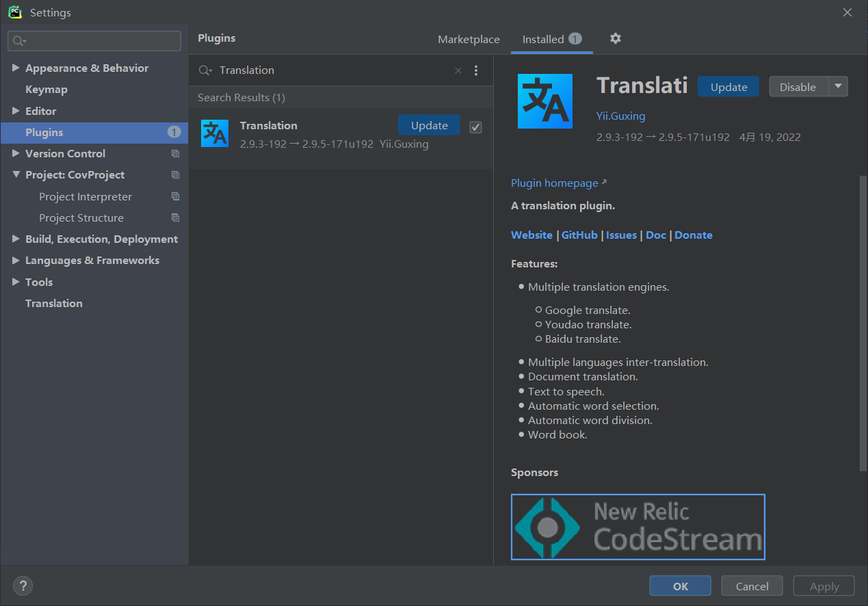Expand the Editor section arrow
Image resolution: width=868 pixels, height=606 pixels.
(16, 111)
